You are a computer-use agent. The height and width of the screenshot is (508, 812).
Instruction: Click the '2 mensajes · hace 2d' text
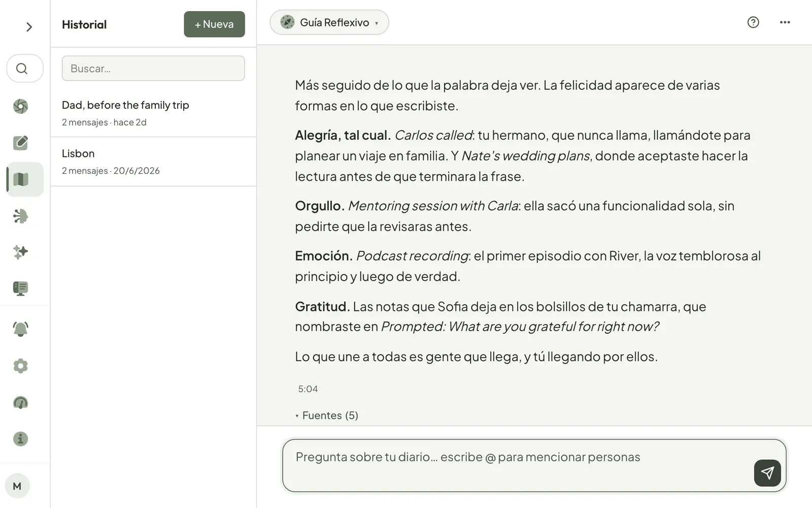point(104,122)
